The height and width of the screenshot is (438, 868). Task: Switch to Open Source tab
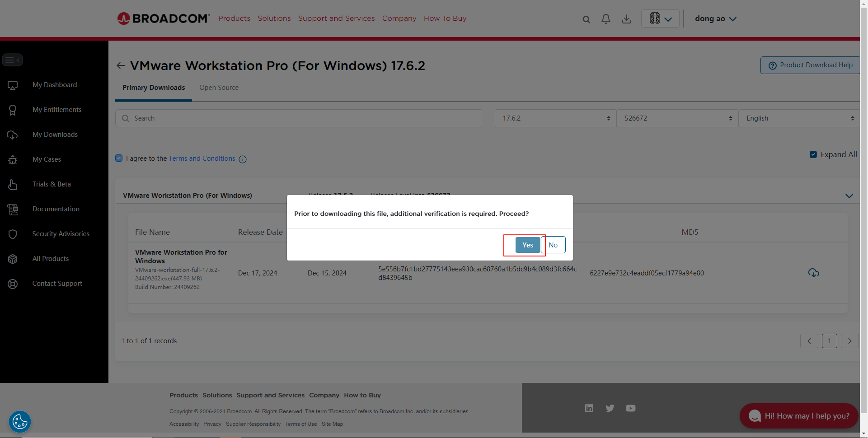[x=219, y=88]
